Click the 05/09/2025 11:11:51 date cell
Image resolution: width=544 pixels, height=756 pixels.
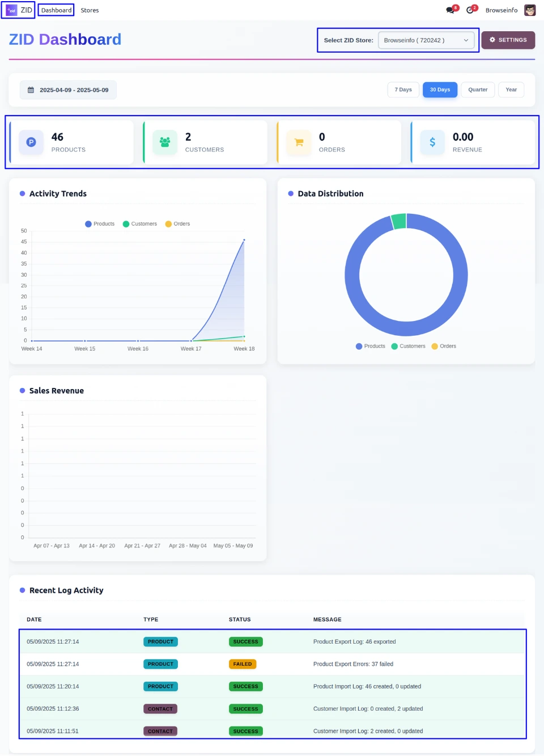53,731
